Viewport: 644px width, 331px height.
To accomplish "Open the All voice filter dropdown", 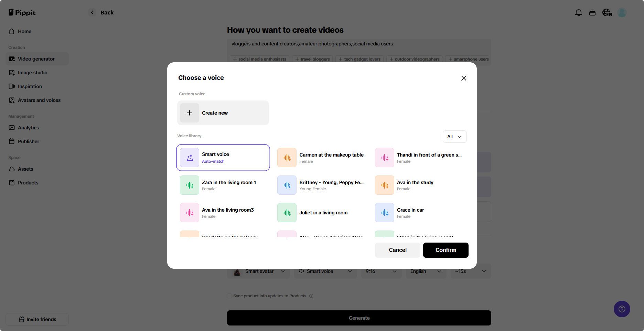I will pos(454,137).
